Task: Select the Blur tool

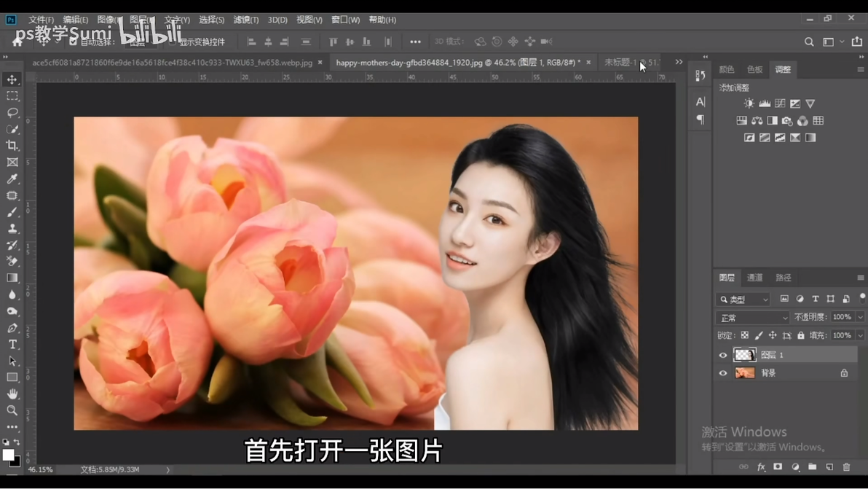Action: 12,294
